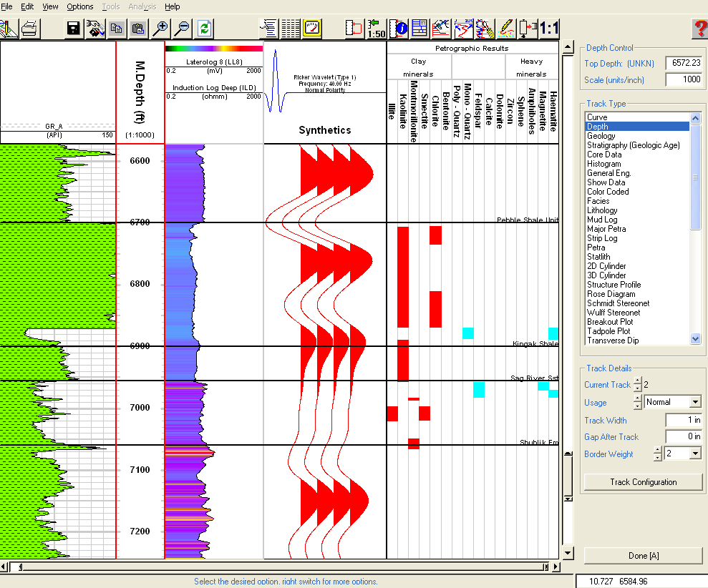
Task: Click the log view vertical scroll down arrow
Action: click(x=568, y=552)
